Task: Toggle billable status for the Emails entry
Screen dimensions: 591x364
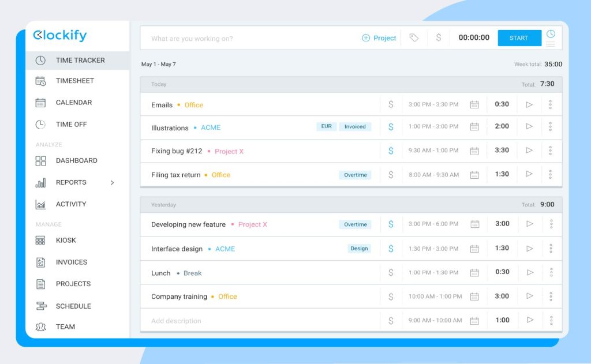Action: click(x=391, y=104)
